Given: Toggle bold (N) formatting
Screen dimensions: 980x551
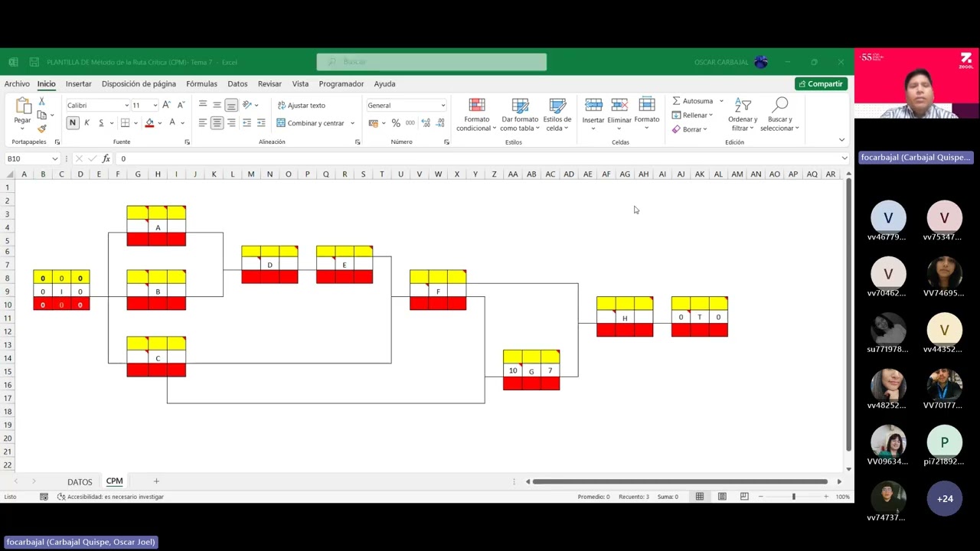Looking at the screenshot, I should (x=73, y=122).
